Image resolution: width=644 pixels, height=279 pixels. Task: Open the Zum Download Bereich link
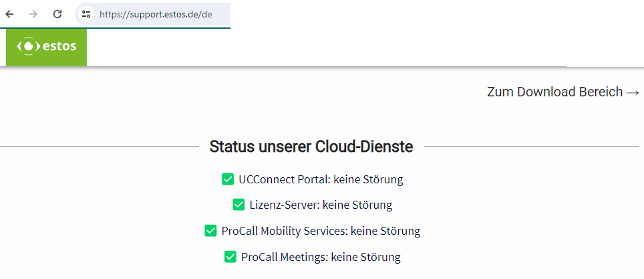coord(554,92)
